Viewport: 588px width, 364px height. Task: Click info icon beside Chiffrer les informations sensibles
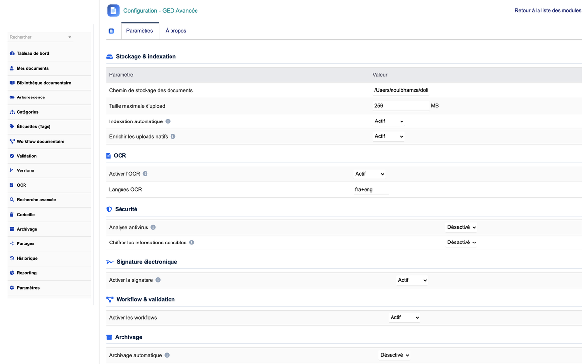[x=192, y=243]
